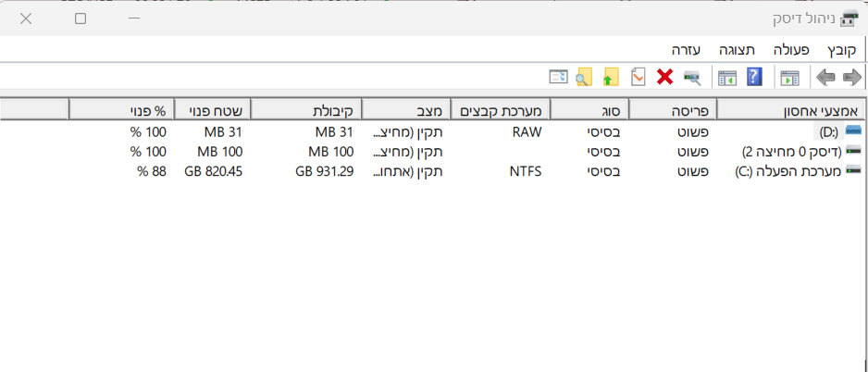Click the Disk Management app icon in title bar

click(x=849, y=19)
